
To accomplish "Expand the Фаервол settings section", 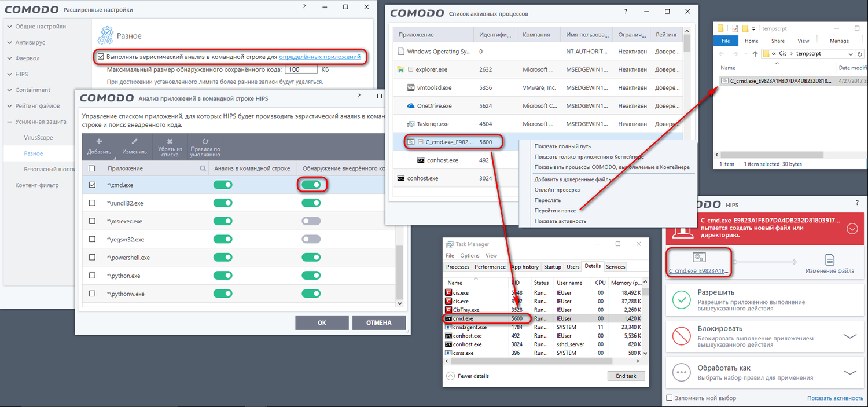I will pyautogui.click(x=9, y=58).
